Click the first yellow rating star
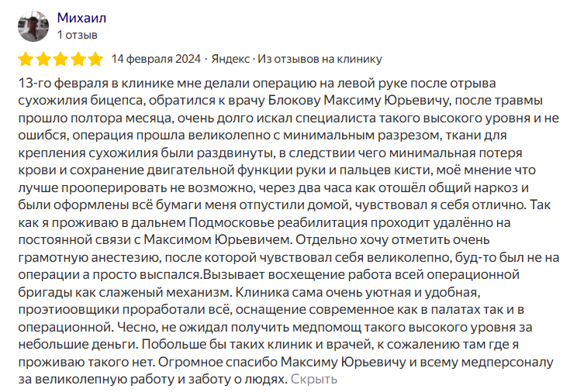The height and width of the screenshot is (392, 577). coord(25,60)
